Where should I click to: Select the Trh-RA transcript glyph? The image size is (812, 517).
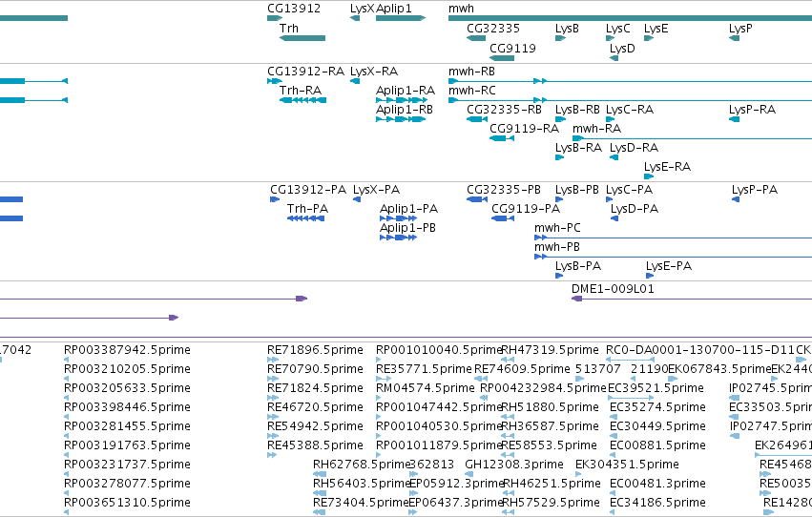click(x=302, y=100)
